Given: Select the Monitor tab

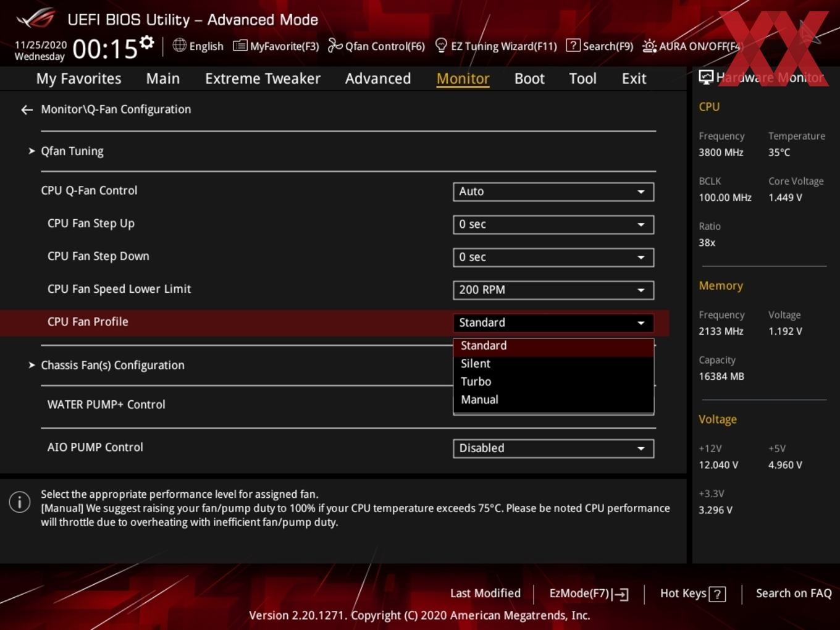Looking at the screenshot, I should point(463,78).
